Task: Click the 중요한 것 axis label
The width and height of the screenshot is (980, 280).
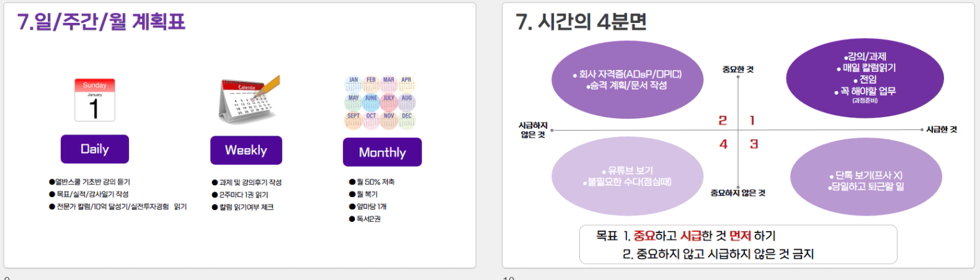Action: point(737,69)
